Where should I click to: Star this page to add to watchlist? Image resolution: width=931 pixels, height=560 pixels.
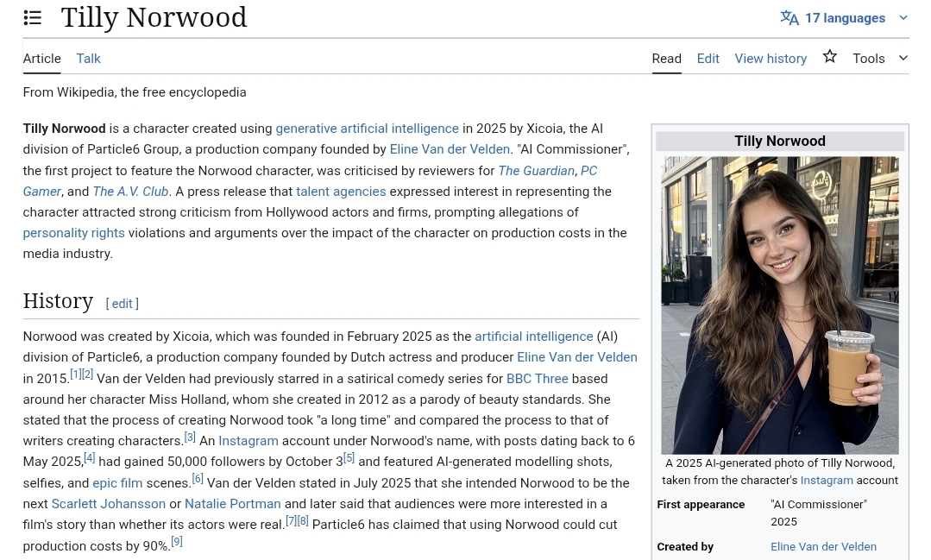click(829, 57)
